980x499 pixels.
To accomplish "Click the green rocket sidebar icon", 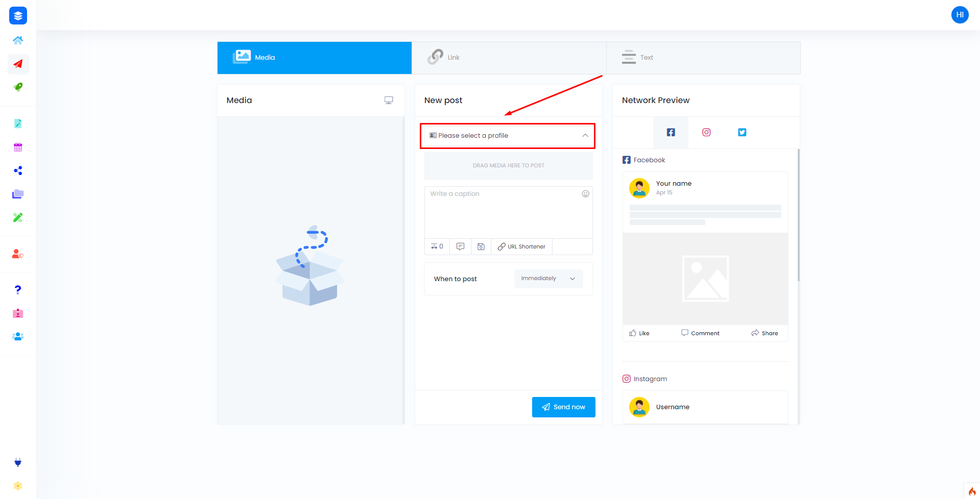I will point(18,87).
